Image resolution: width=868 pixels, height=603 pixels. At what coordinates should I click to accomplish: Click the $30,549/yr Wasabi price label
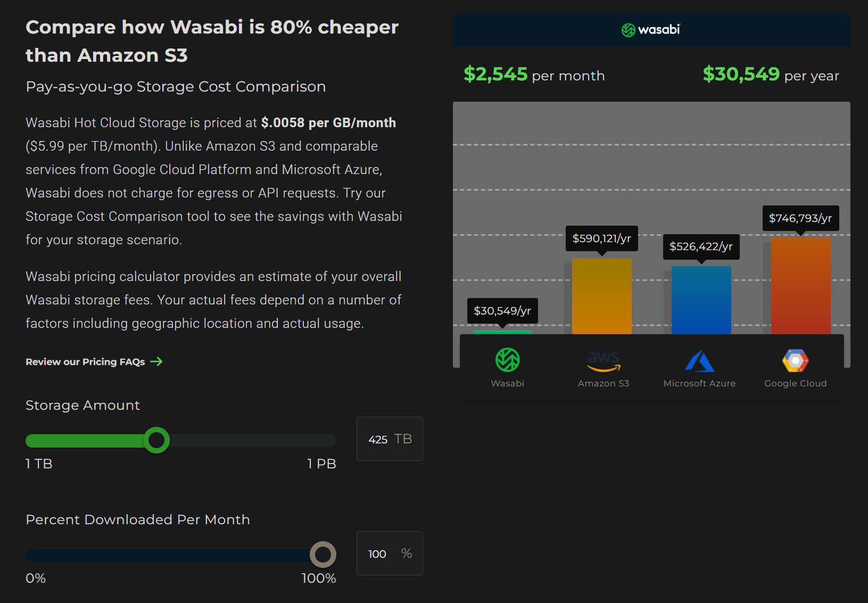502,311
